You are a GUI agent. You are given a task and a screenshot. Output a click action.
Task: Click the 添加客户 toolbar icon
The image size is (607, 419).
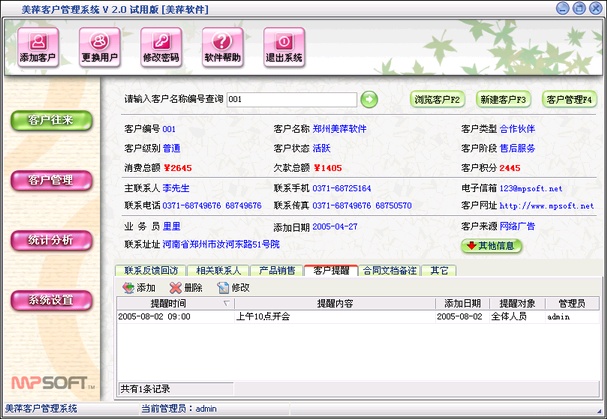coord(38,46)
